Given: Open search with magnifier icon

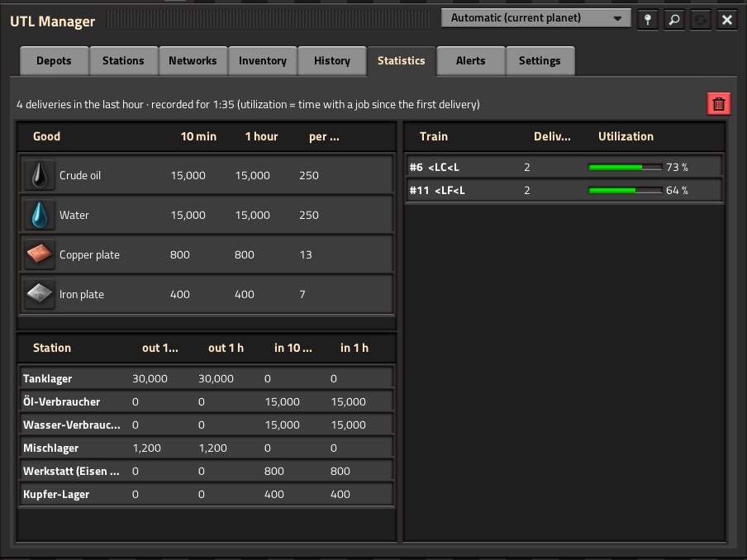Looking at the screenshot, I should (x=674, y=20).
